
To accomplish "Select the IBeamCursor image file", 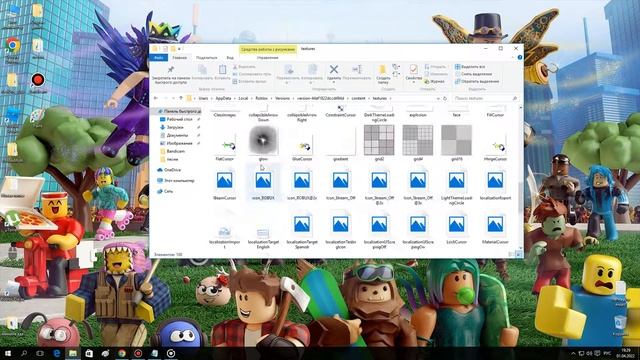I will (x=225, y=184).
